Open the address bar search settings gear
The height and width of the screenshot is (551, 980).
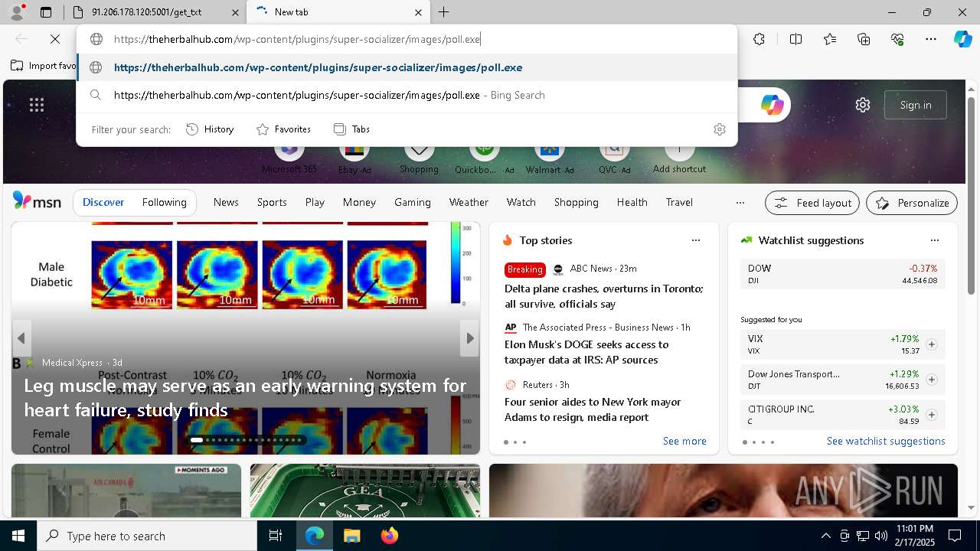click(x=719, y=129)
